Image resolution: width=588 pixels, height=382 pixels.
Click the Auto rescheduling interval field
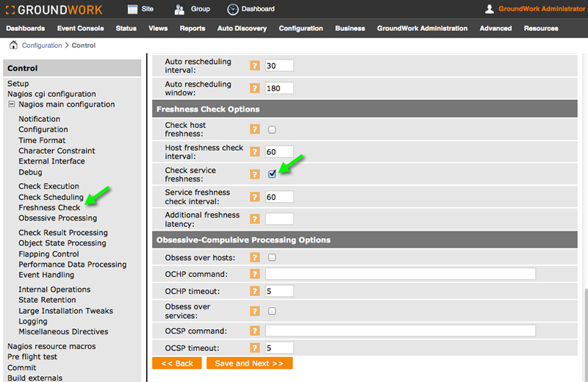click(279, 65)
